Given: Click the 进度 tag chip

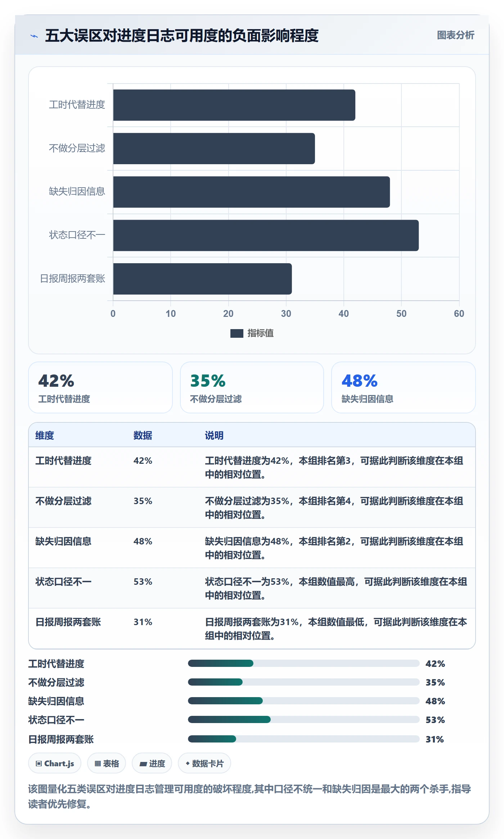Looking at the screenshot, I should point(152,763).
